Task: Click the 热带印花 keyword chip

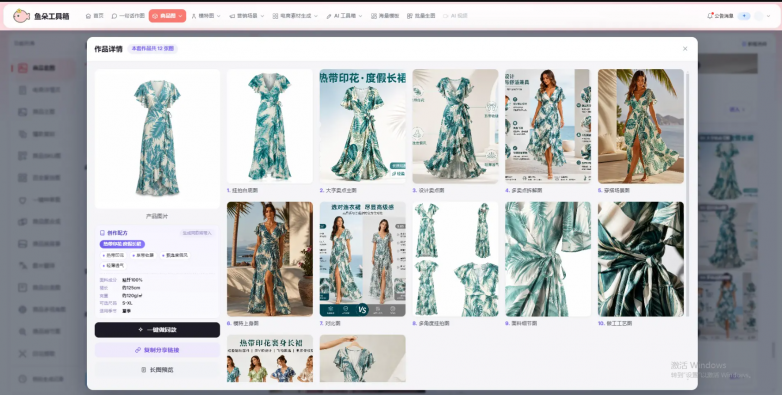Action: [x=113, y=255]
